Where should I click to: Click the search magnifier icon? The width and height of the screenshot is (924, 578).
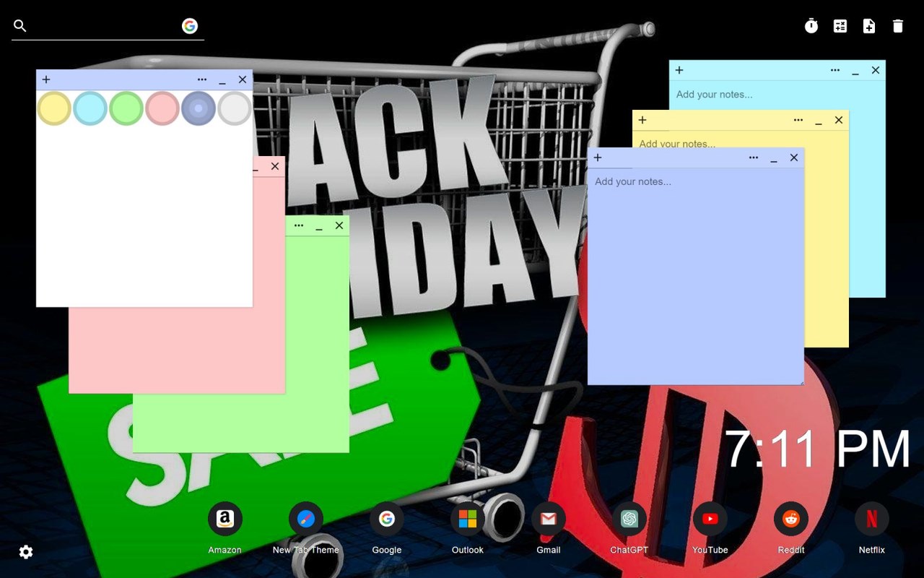[20, 26]
